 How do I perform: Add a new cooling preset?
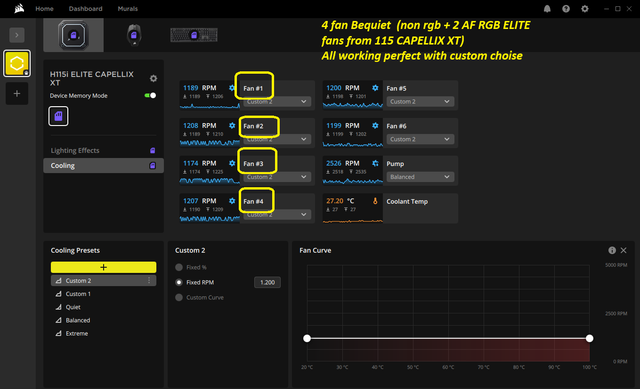tap(104, 267)
